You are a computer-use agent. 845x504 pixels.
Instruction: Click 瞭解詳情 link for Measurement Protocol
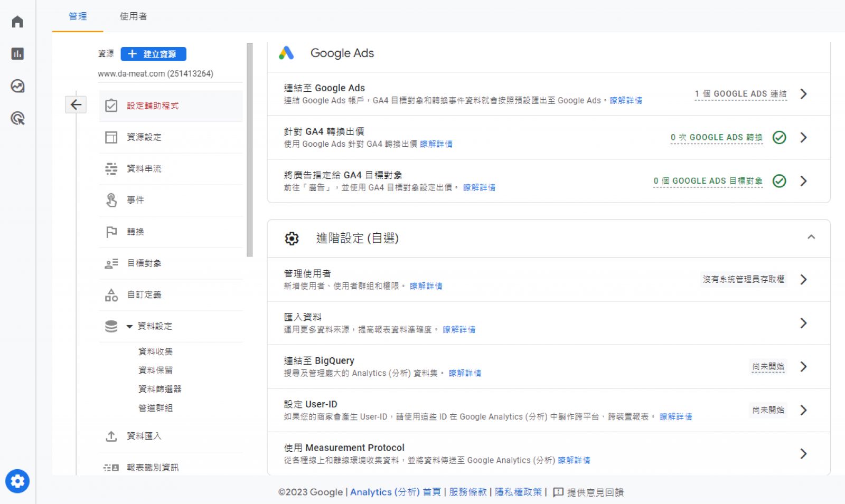pos(574,460)
